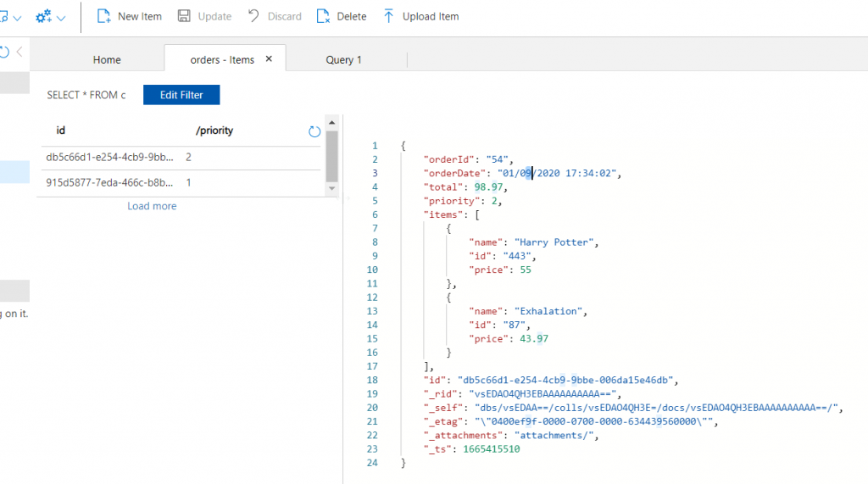Click the orderDate value in editor
This screenshot has height=484, width=868.
556,173
